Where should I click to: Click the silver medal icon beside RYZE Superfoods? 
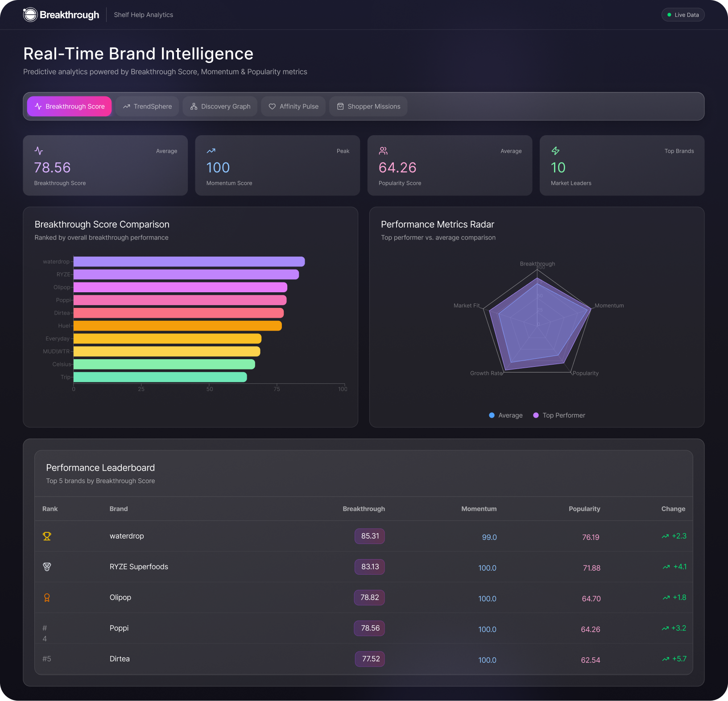click(x=46, y=567)
